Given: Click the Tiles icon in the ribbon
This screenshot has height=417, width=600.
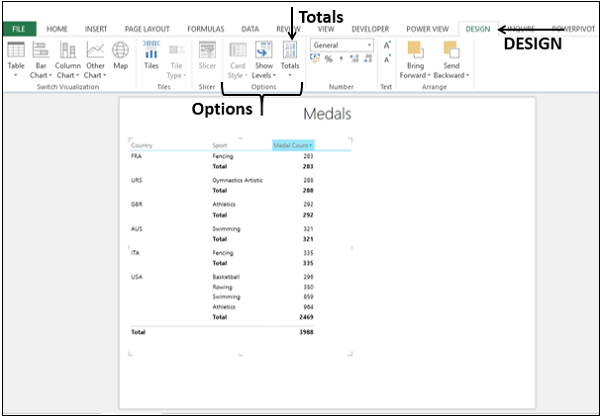Looking at the screenshot, I should point(151,58).
